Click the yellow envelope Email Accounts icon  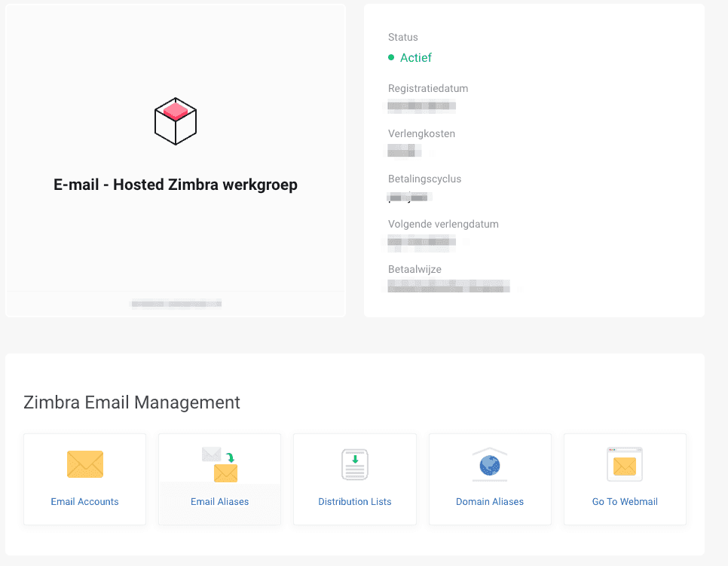[x=84, y=464]
